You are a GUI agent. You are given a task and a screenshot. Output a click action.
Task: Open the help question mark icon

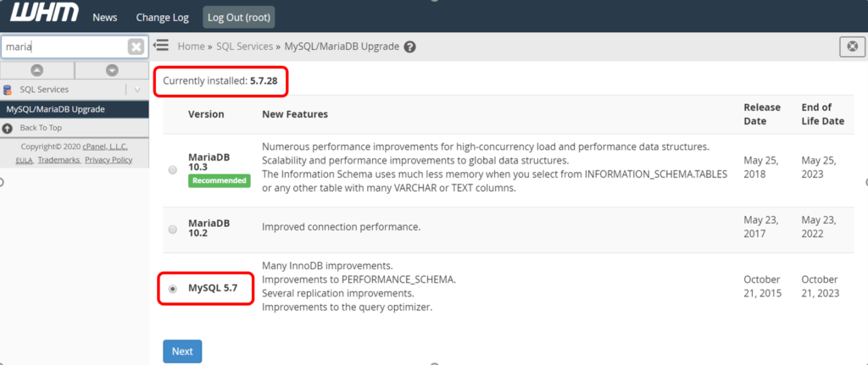coord(410,47)
